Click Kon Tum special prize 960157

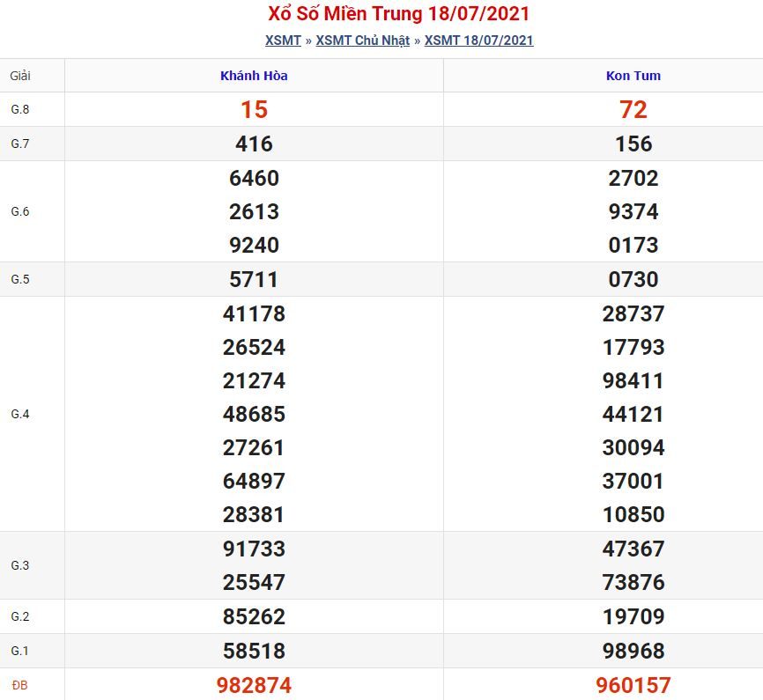coord(633,685)
